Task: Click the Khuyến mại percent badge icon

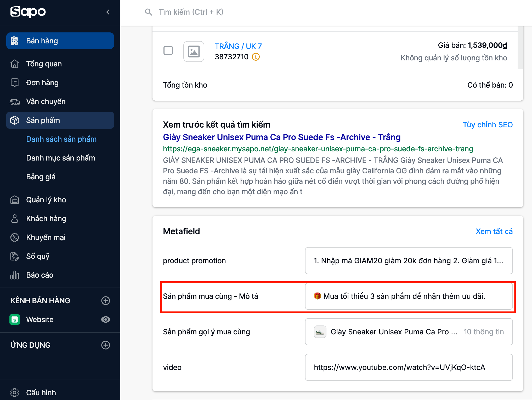Action: [15, 237]
